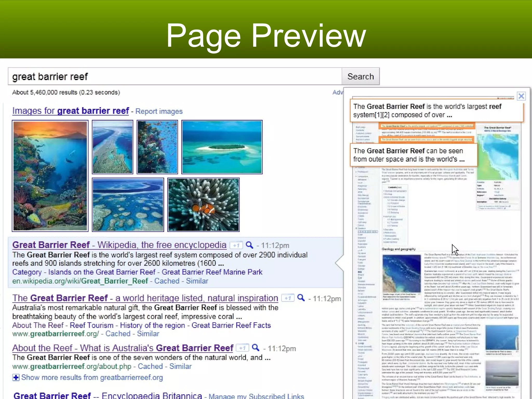Open the 'History of the region' sublink
The width and height of the screenshot is (532, 399).
click(152, 325)
